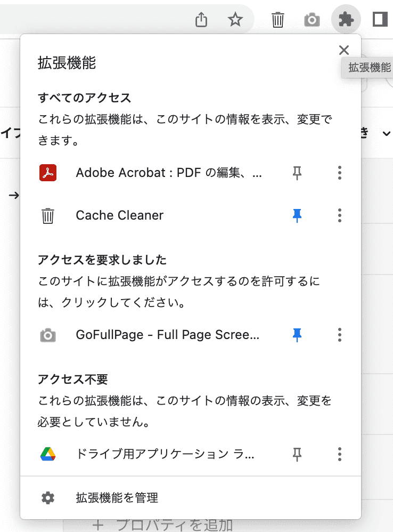Viewport: 393px width, 532px height.
Task: Click Cache Cleaner trash icon in toolbar
Action: point(277,20)
